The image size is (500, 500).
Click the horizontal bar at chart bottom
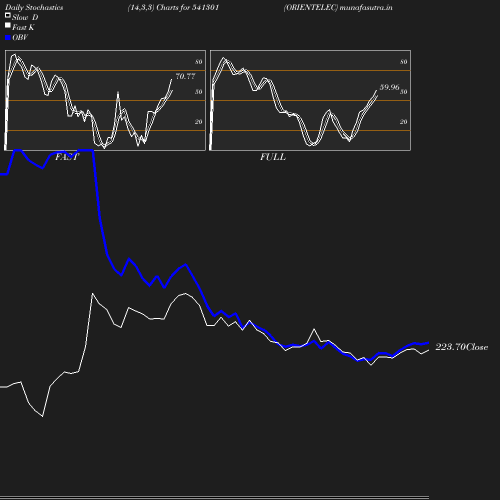coord(214,497)
